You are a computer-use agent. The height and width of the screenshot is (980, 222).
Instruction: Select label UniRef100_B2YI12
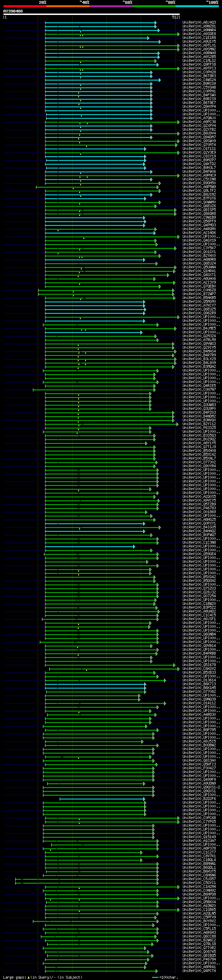[199, 424]
